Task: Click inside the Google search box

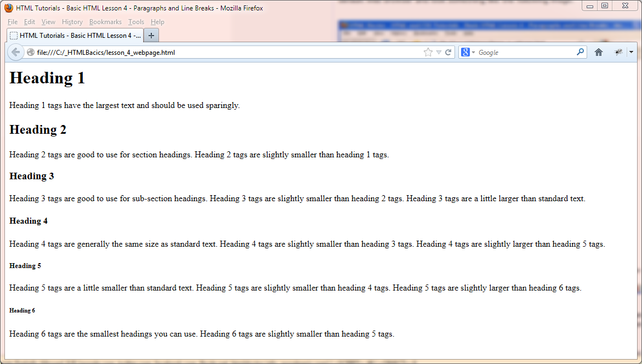Action: pyautogui.click(x=524, y=53)
